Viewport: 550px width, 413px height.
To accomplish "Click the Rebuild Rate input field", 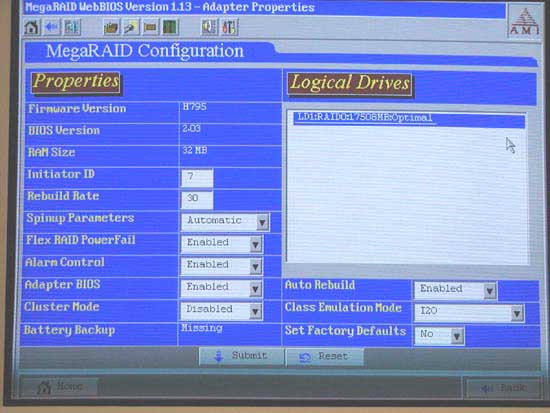I will [197, 200].
